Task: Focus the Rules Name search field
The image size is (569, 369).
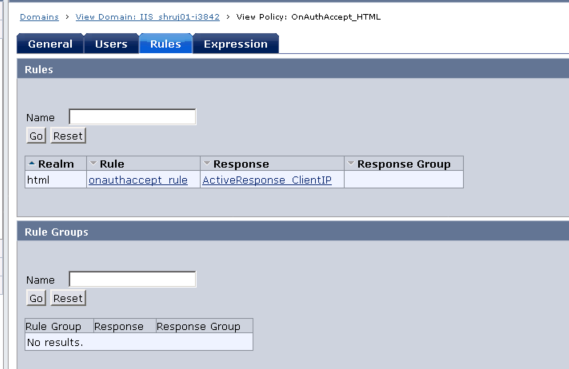Action: pos(132,117)
